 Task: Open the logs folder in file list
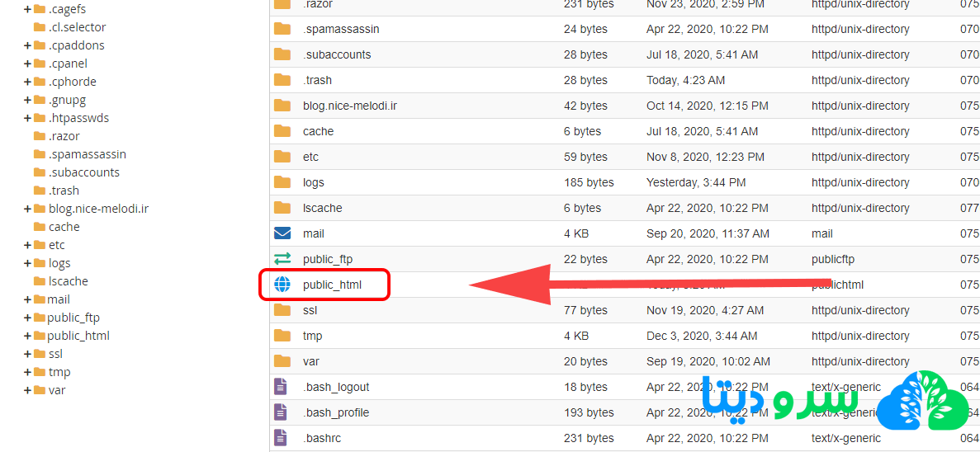pyautogui.click(x=313, y=182)
